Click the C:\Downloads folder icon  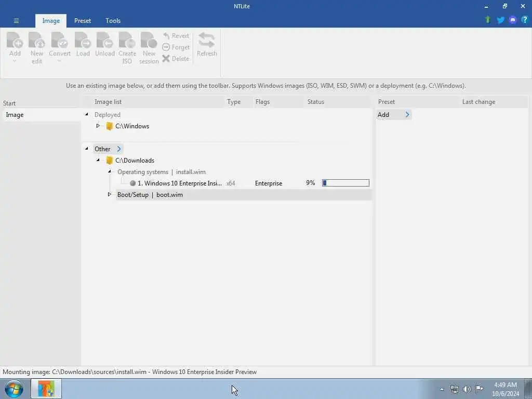[109, 161]
